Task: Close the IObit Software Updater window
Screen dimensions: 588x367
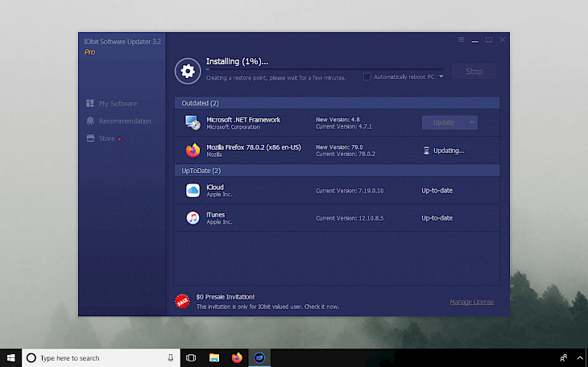Action: pyautogui.click(x=503, y=39)
